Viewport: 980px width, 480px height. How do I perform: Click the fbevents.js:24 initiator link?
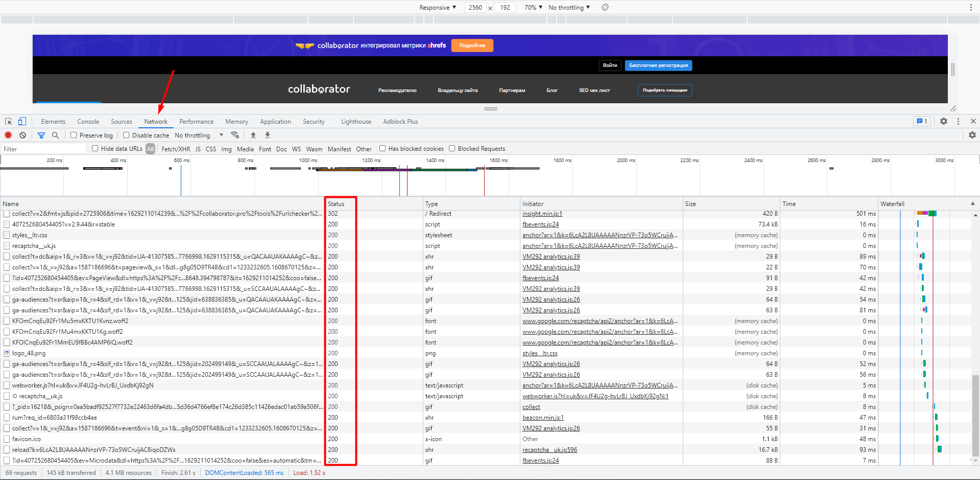click(x=540, y=224)
